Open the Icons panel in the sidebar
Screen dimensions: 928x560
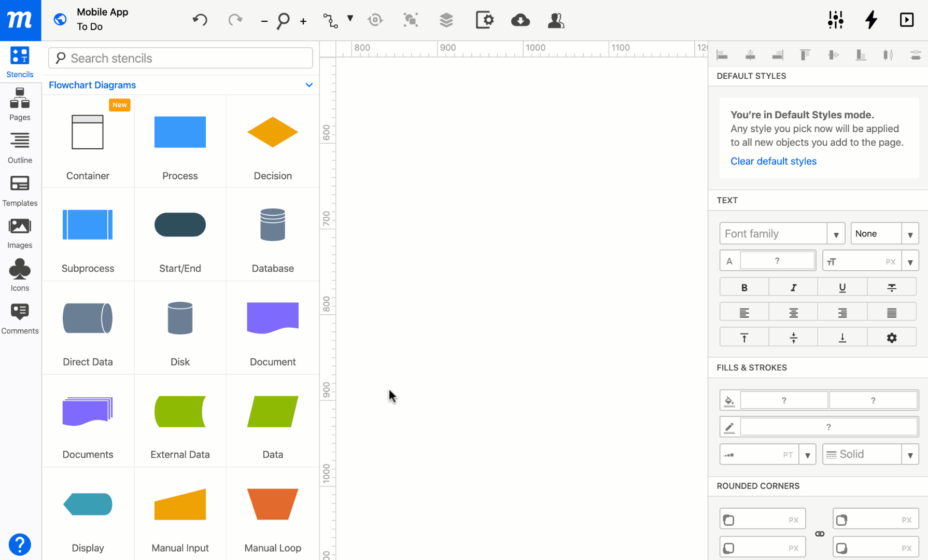tap(20, 274)
